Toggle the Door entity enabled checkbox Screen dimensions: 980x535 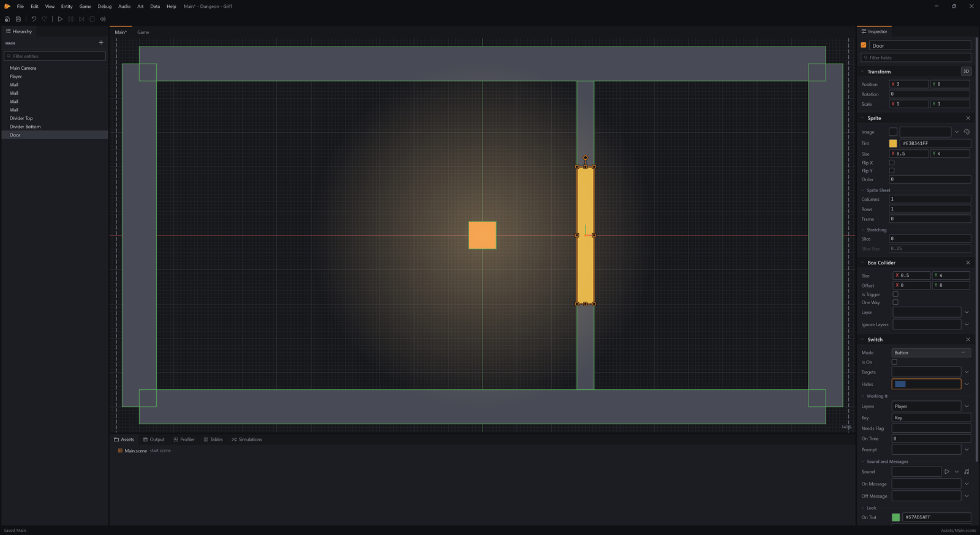click(864, 45)
